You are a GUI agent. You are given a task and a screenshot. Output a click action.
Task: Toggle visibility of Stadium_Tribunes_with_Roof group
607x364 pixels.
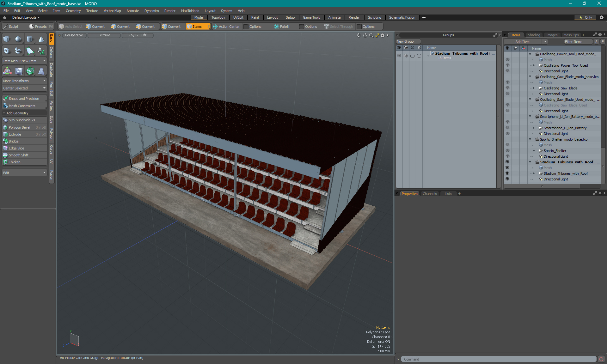[399, 56]
